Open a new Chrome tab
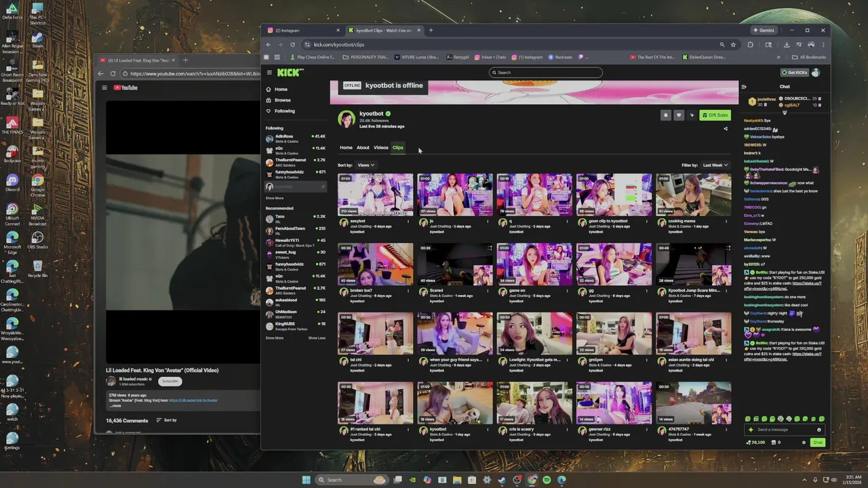 pyautogui.click(x=431, y=30)
